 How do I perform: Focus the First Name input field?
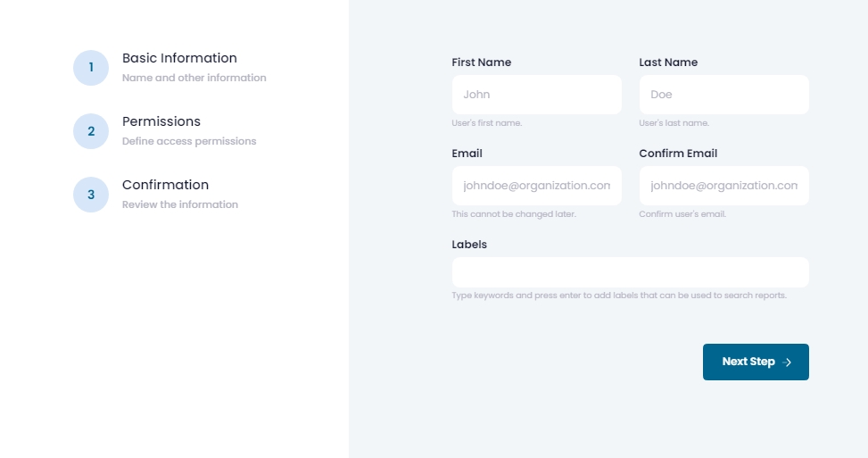[x=536, y=95]
